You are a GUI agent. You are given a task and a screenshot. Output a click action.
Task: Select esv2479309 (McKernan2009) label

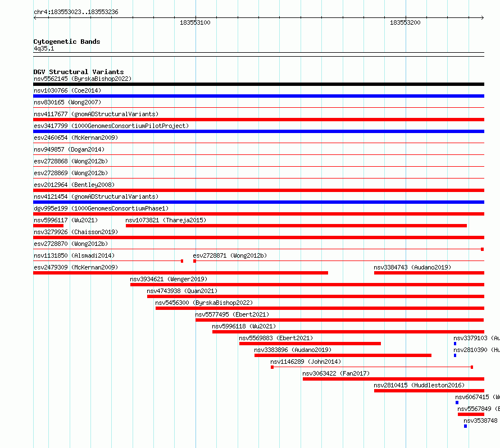tap(76, 267)
